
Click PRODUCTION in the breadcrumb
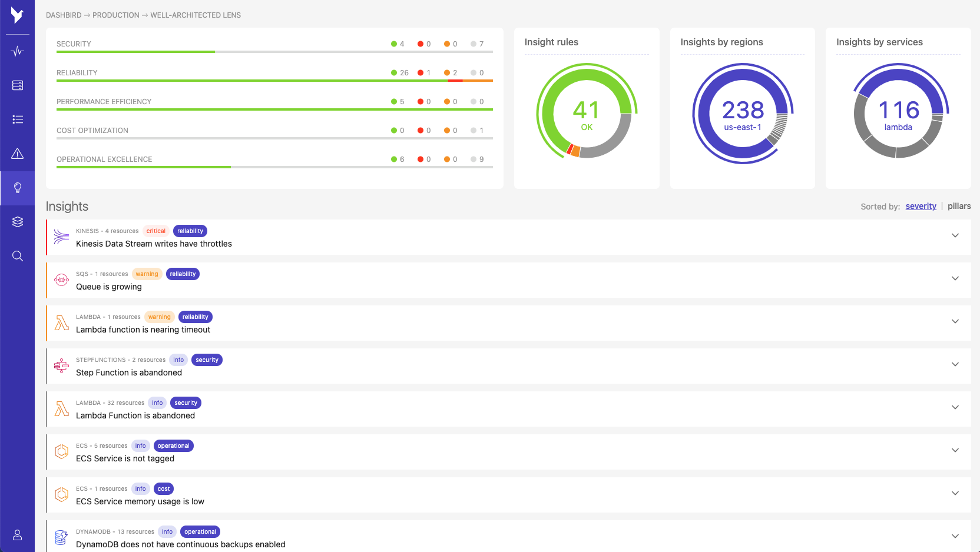116,15
